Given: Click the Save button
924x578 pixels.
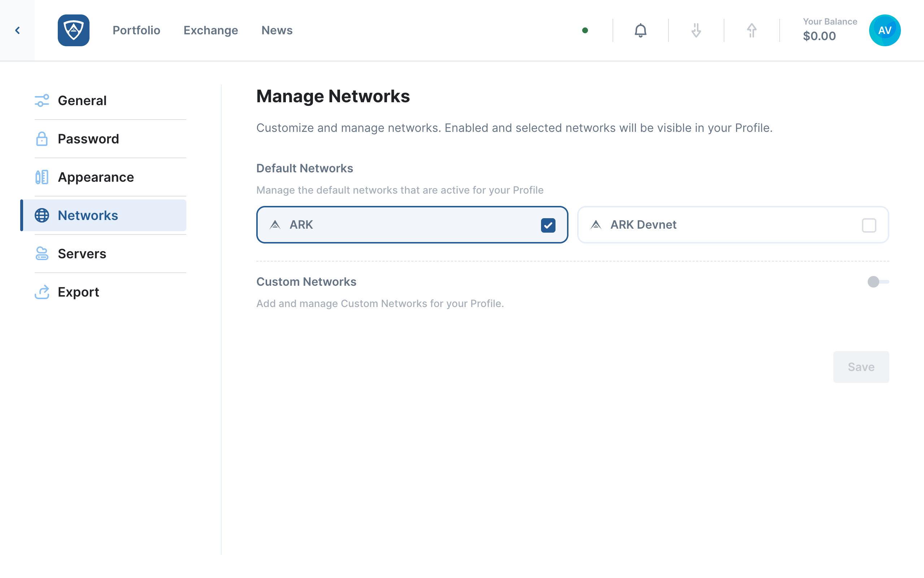Looking at the screenshot, I should [861, 367].
